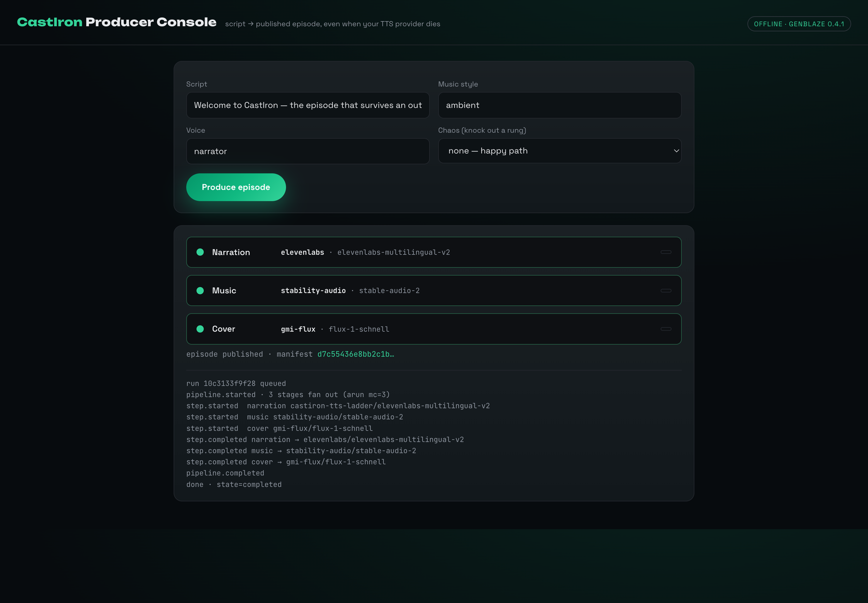Click the 'step.started music' log line
Screen dimensions: 868x603
[295, 417]
